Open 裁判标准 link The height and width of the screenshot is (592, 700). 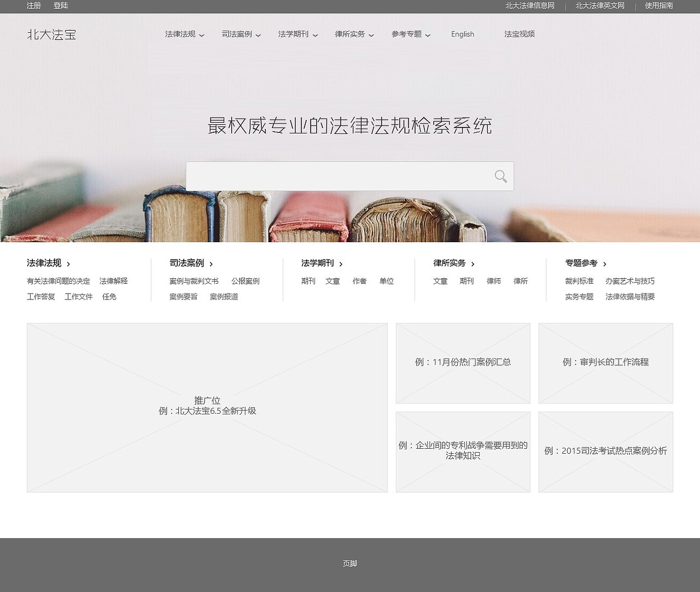coord(579,281)
